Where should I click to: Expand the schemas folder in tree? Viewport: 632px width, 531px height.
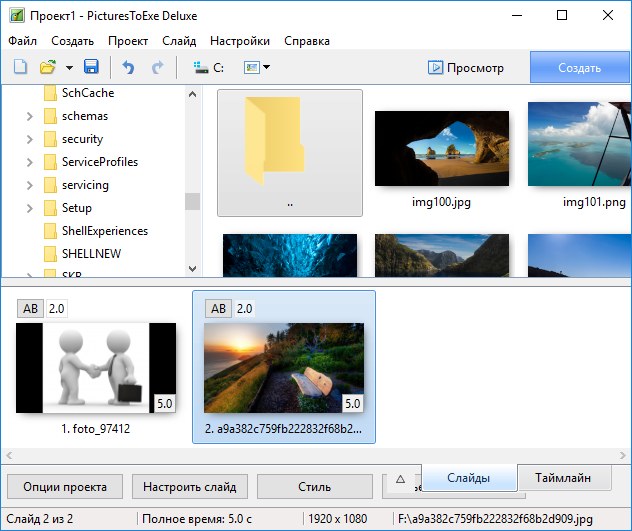tap(30, 116)
